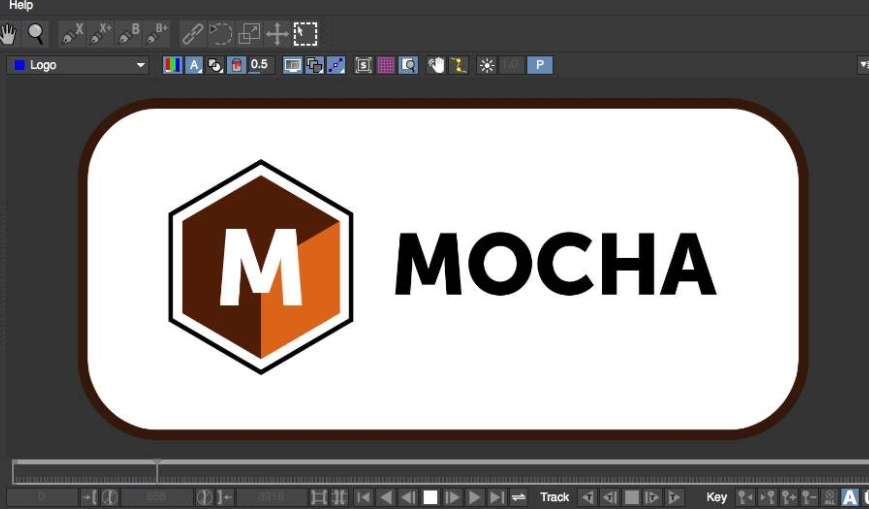The image size is (869, 509).
Task: Play the clip backwards
Action: click(x=386, y=497)
